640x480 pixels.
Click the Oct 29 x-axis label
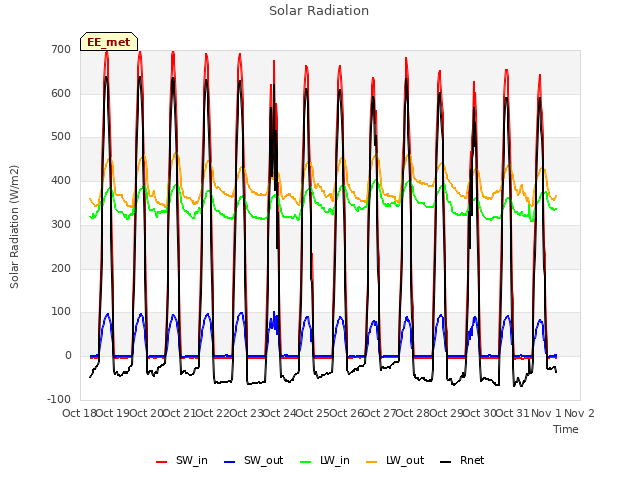pyautogui.click(x=447, y=413)
